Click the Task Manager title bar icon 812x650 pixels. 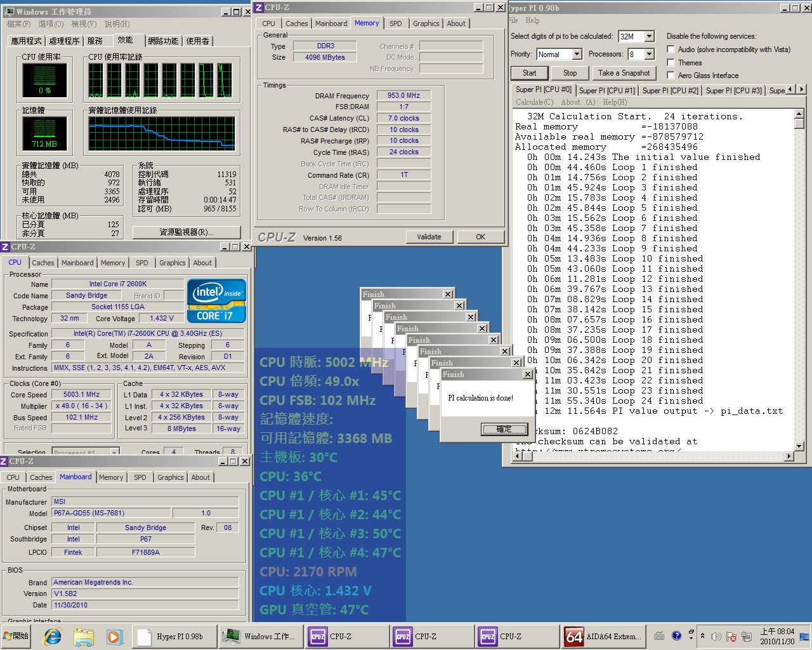tap(9, 11)
